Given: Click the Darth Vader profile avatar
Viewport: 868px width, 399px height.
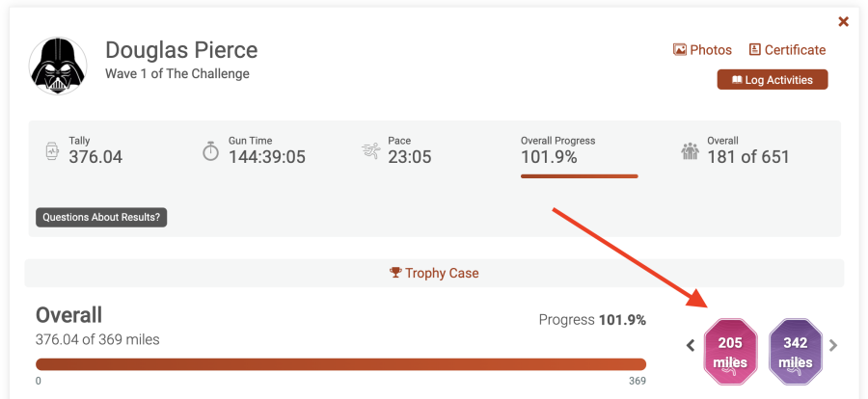Looking at the screenshot, I should tap(59, 66).
